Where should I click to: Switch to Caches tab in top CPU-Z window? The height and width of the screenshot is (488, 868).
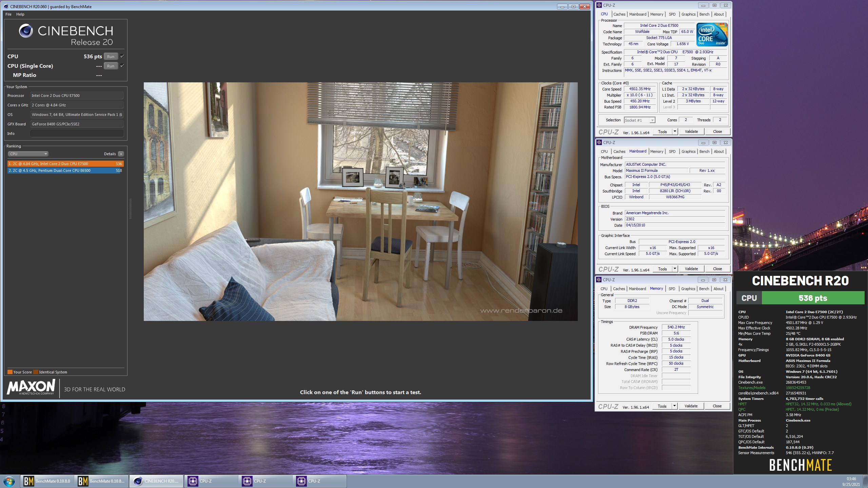(x=619, y=14)
